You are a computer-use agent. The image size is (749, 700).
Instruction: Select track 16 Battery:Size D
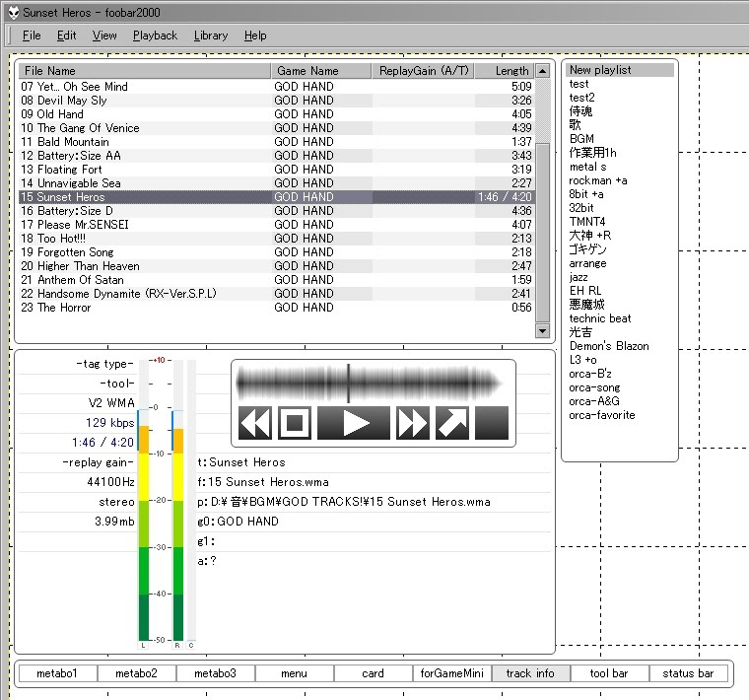click(276, 211)
